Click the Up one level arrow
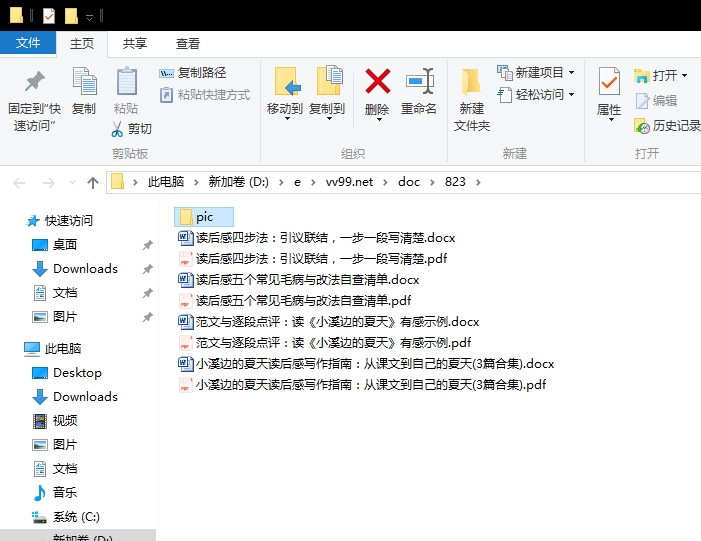The height and width of the screenshot is (541, 701). click(x=93, y=182)
